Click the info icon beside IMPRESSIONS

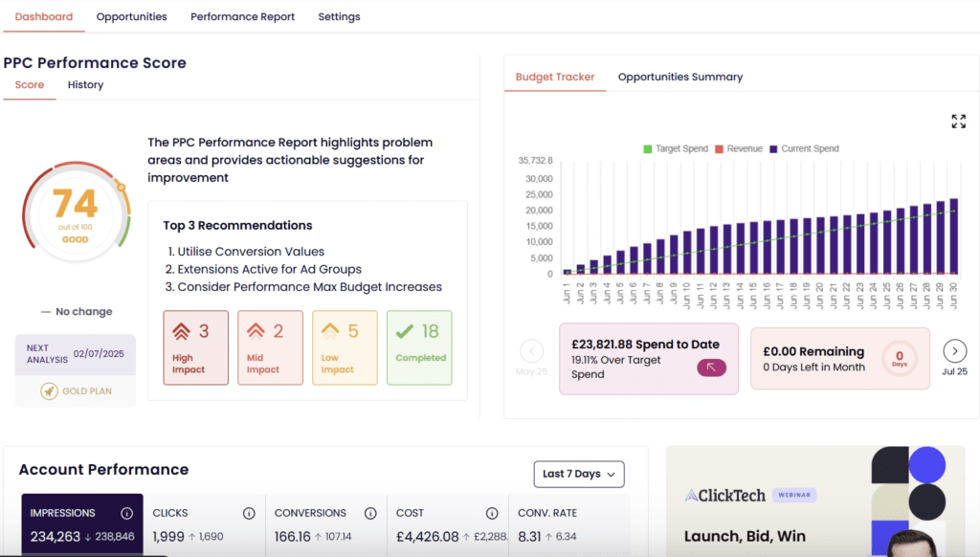(x=127, y=513)
